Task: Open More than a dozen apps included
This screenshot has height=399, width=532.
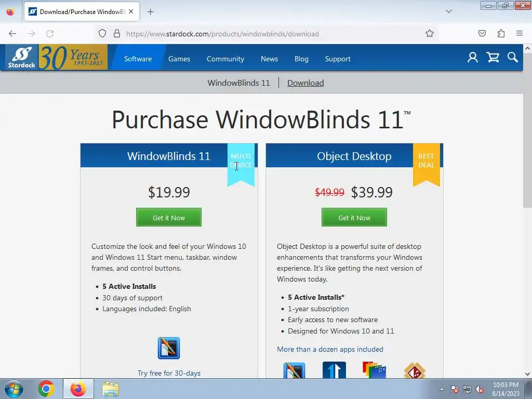Action: click(x=330, y=349)
